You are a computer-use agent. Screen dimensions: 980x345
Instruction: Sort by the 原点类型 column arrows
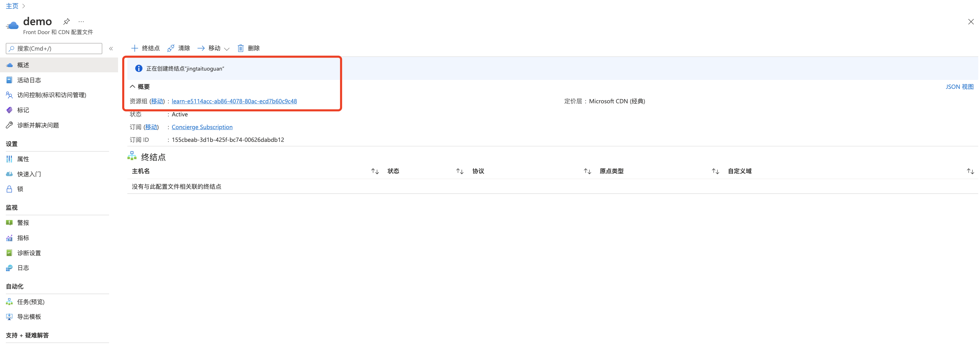click(715, 171)
